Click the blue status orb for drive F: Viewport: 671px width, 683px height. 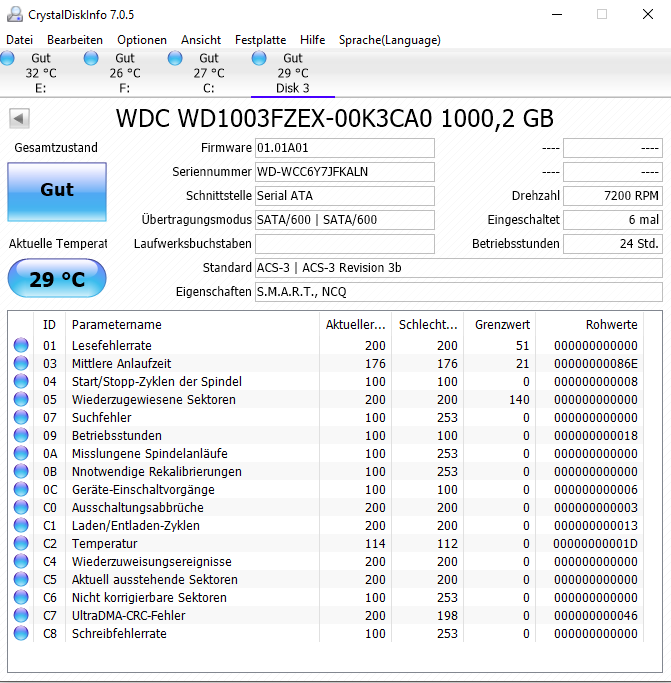tap(91, 58)
